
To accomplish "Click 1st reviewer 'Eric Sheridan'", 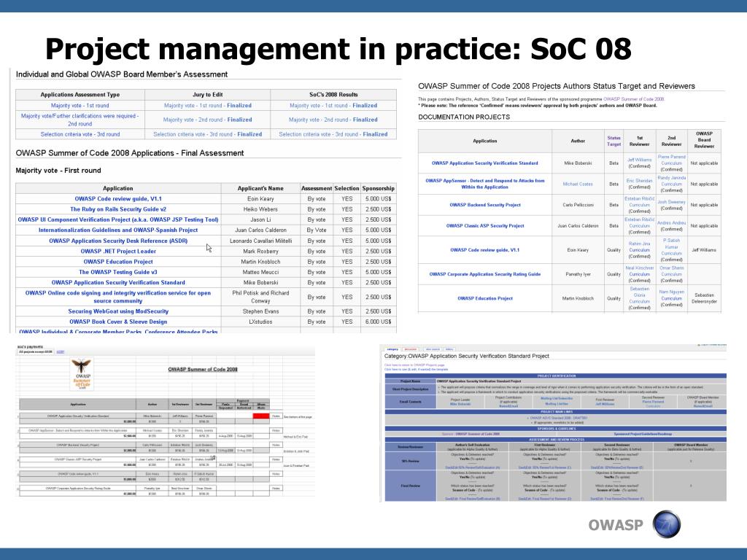I will 639,181.
